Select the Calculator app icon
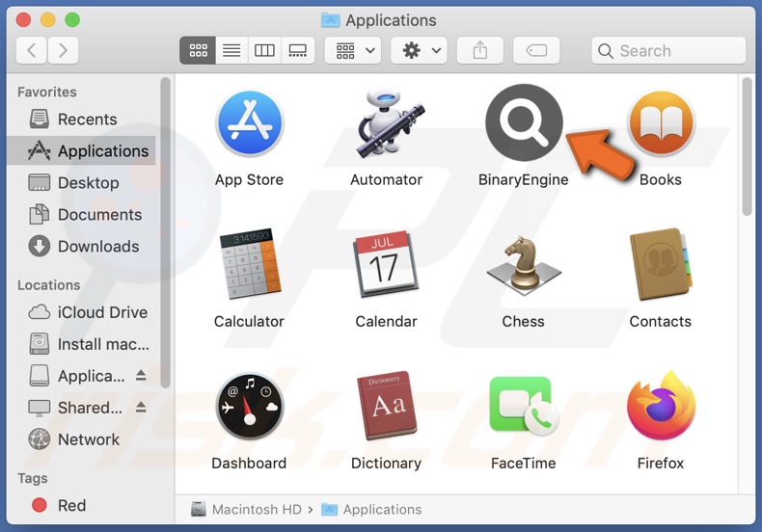 (x=250, y=263)
